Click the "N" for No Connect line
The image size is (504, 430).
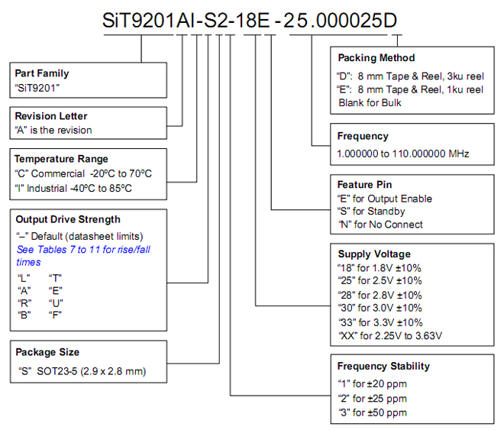coord(381,225)
